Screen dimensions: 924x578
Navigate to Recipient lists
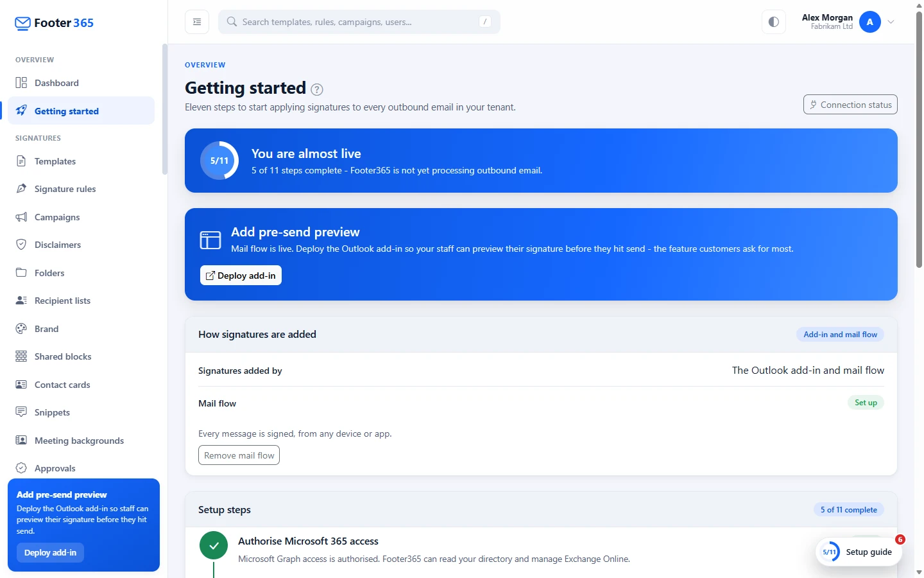[81, 301]
